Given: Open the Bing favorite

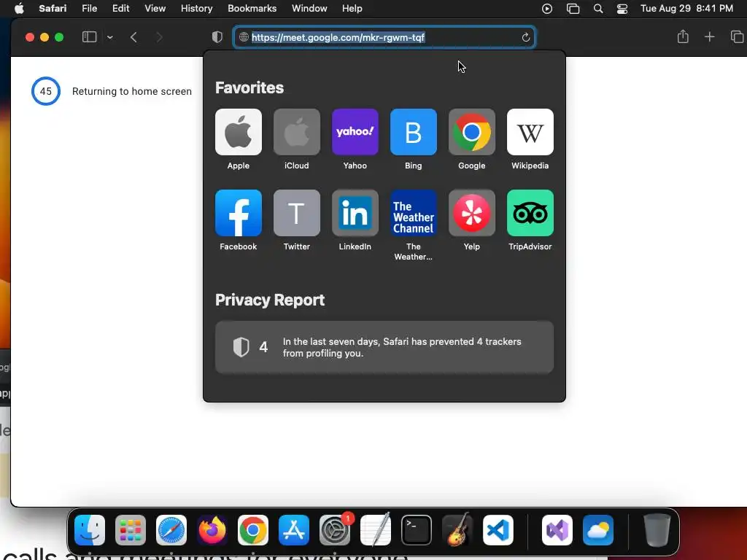Looking at the screenshot, I should [414, 132].
